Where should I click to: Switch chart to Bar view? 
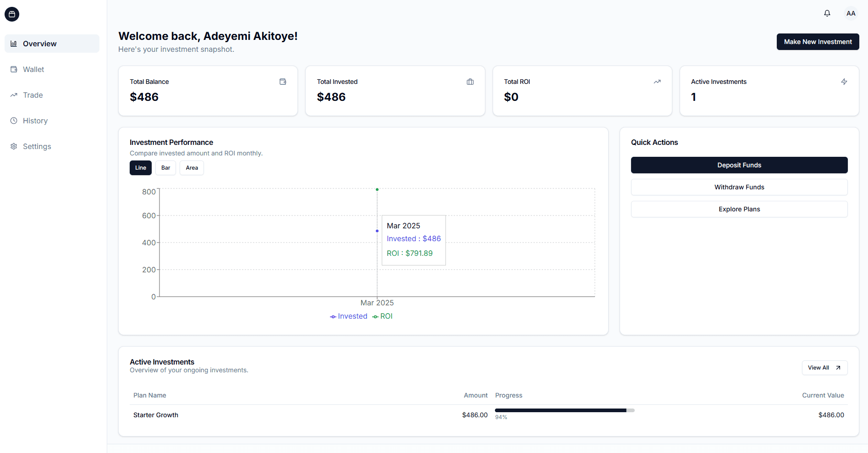click(165, 168)
